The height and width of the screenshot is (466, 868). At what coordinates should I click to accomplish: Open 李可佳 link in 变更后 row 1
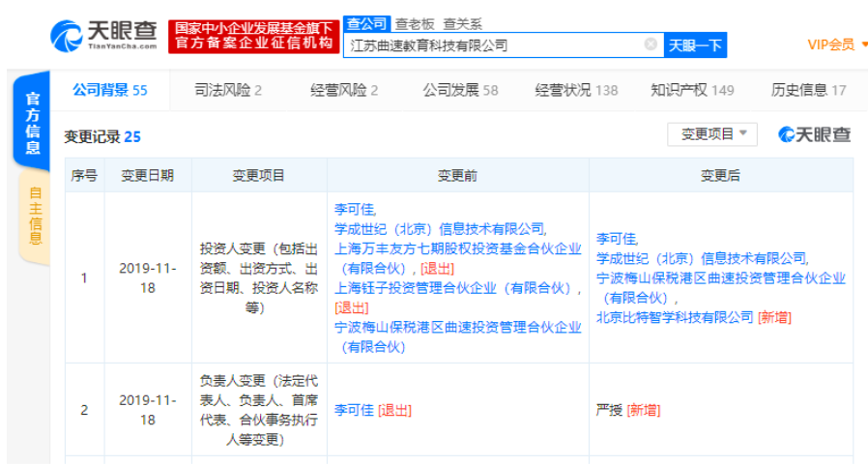tap(618, 239)
